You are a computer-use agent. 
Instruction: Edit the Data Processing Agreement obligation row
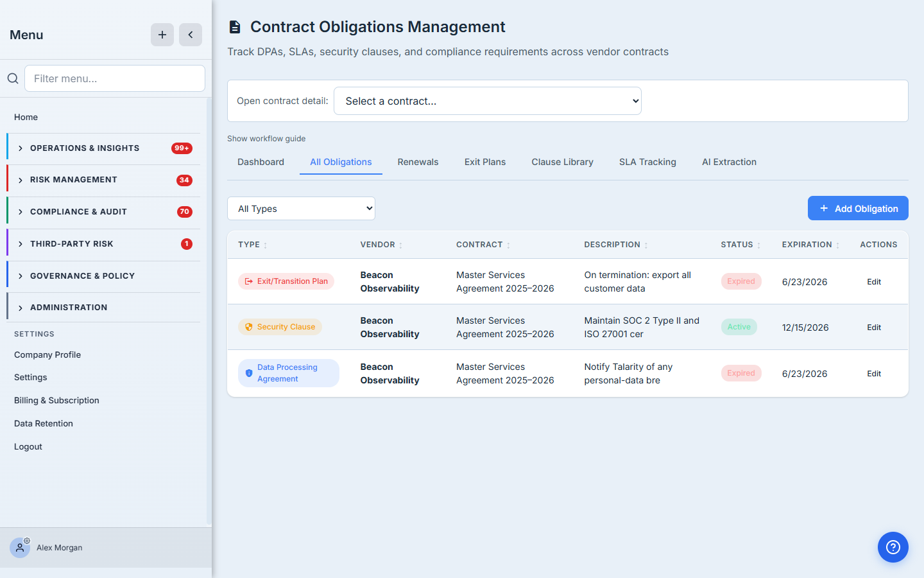pos(874,374)
